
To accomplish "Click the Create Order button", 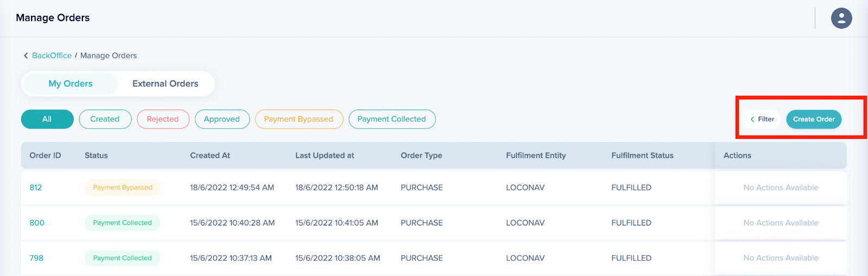I will [813, 119].
